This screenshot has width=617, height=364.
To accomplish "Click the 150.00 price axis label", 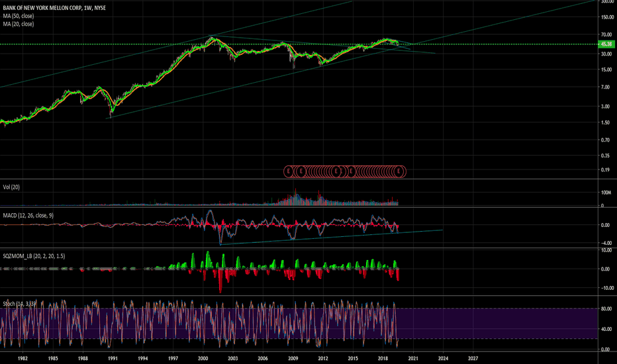I will pyautogui.click(x=607, y=17).
